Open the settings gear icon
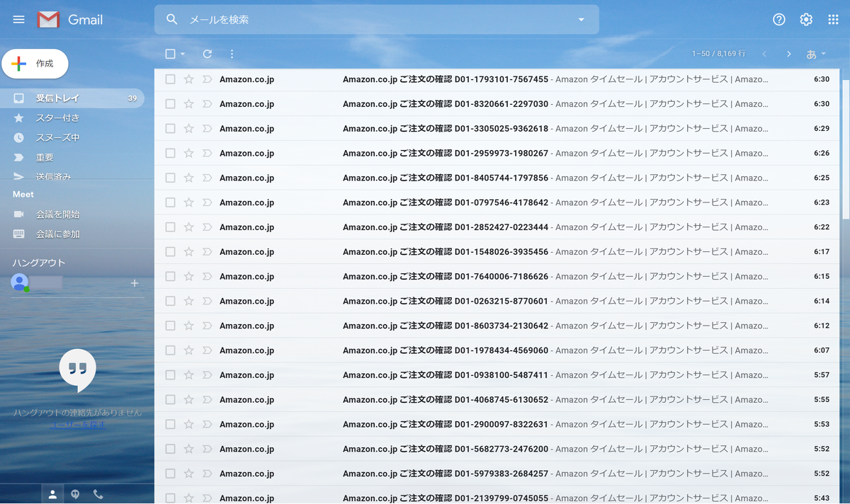850x504 pixels. pyautogui.click(x=806, y=20)
